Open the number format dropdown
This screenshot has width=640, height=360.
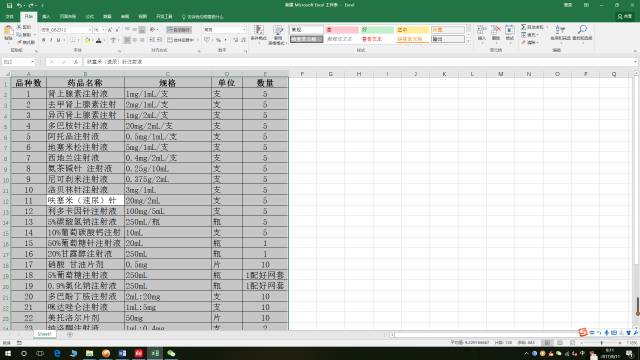pos(244,29)
